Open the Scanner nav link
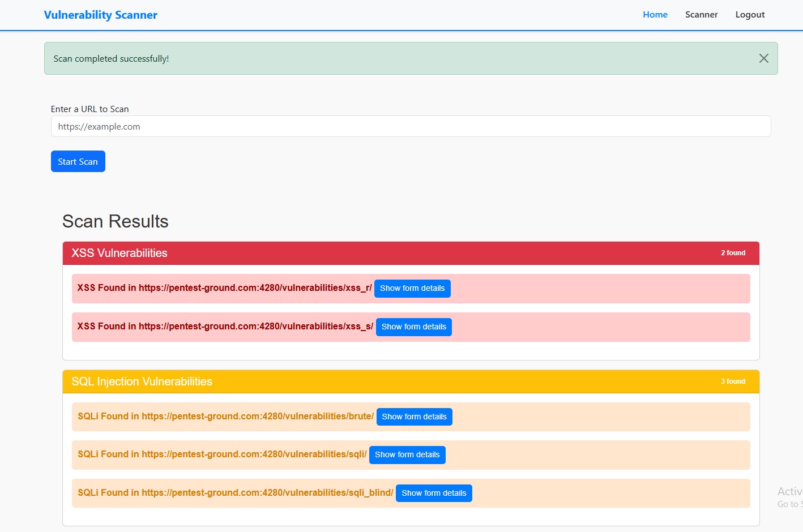This screenshot has width=803, height=532. click(x=701, y=15)
